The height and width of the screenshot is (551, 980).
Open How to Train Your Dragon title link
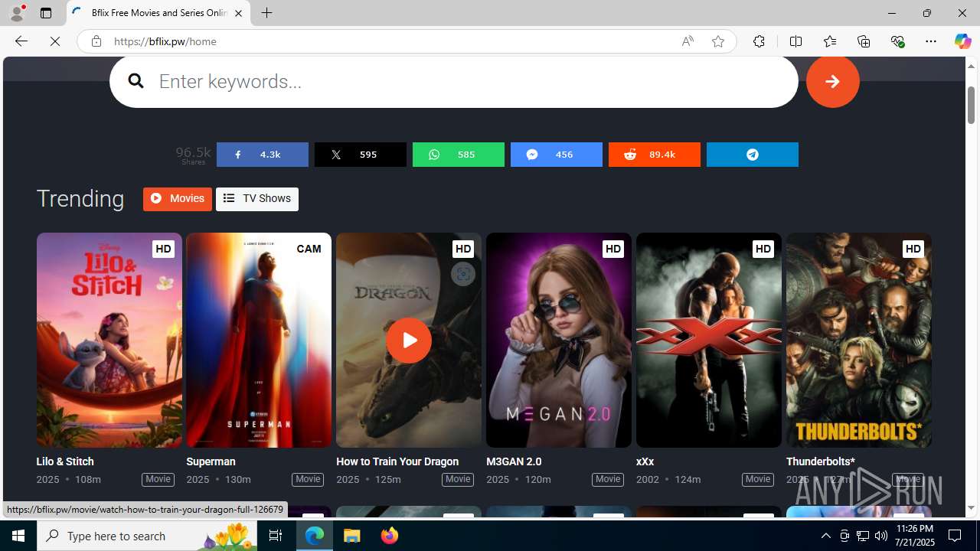pos(397,461)
